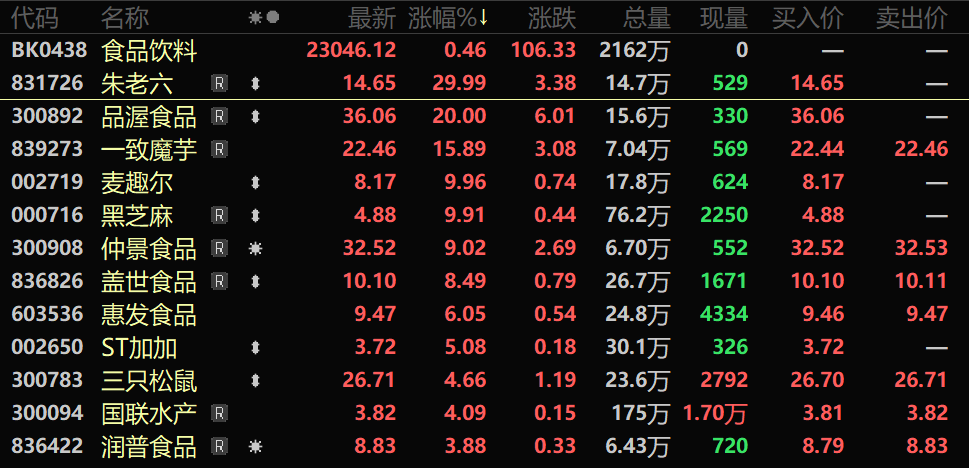Click the 名称 column header
Viewport: 969px width, 468px height.
[x=125, y=19]
